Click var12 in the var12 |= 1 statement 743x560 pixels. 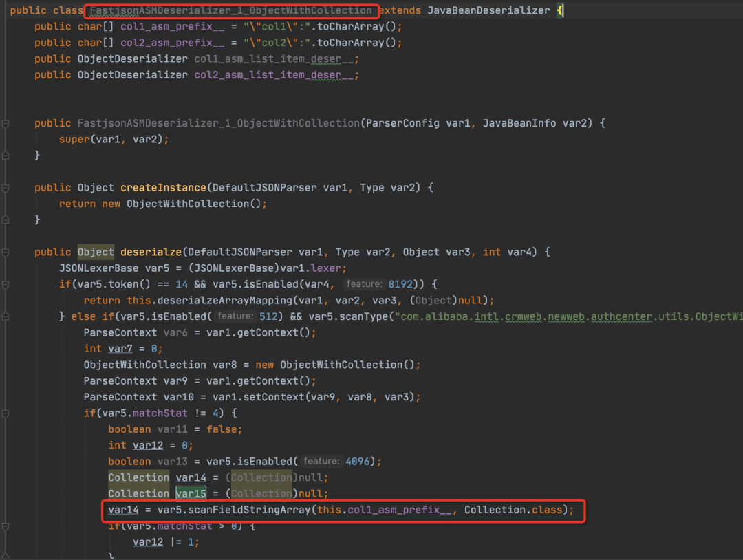pos(148,542)
